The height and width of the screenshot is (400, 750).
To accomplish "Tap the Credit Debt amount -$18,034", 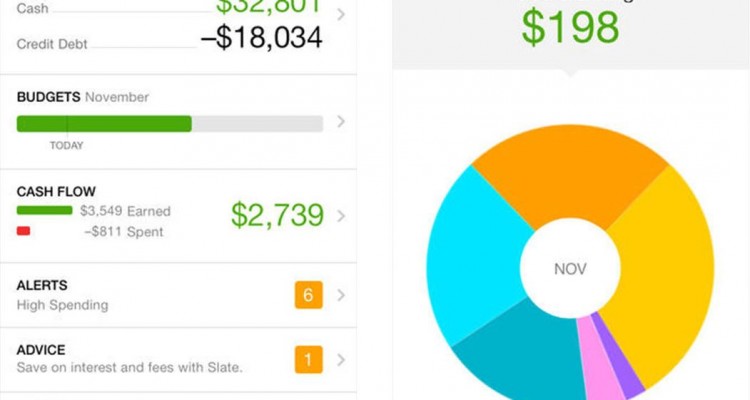I will point(259,39).
